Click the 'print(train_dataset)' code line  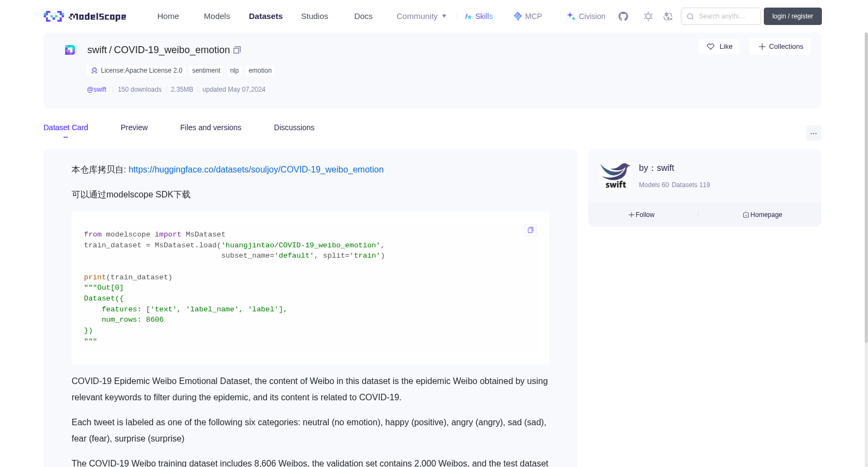(x=128, y=278)
